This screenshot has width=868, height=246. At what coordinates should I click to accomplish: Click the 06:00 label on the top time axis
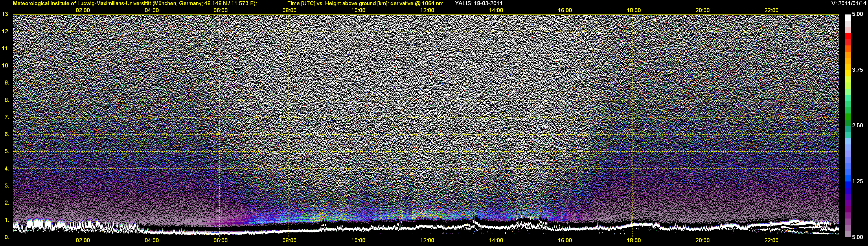(x=220, y=10)
